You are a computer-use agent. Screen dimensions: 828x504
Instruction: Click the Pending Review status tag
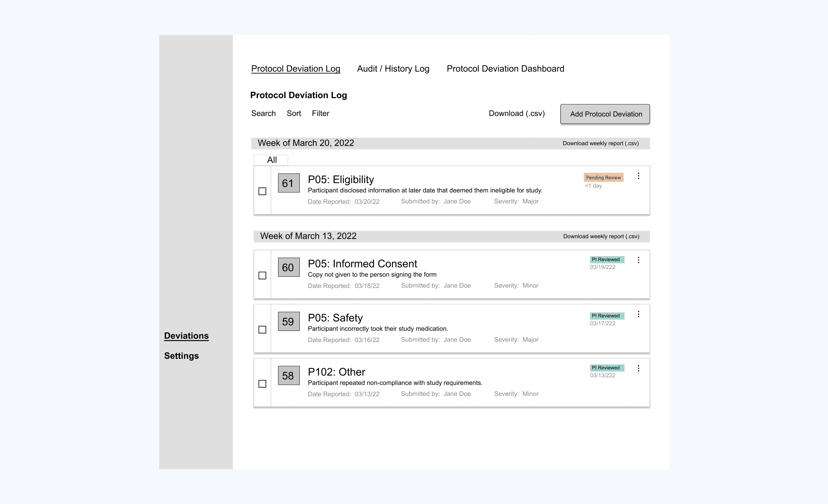coord(603,178)
